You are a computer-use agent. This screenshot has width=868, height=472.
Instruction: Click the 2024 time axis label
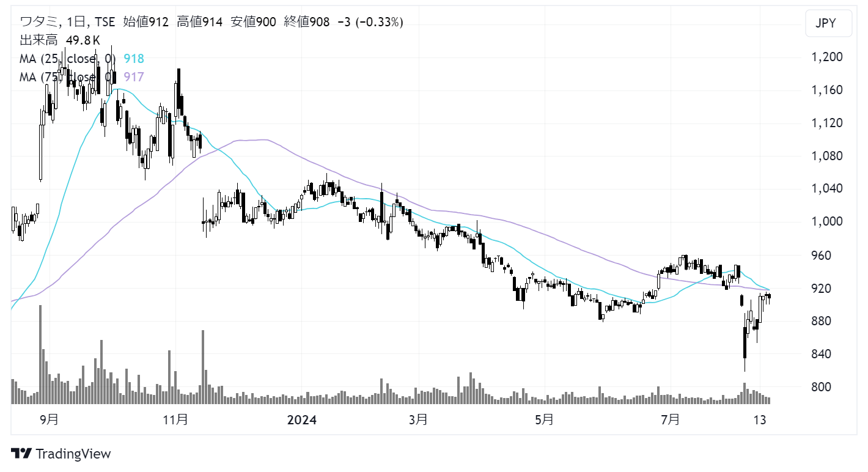pos(301,420)
